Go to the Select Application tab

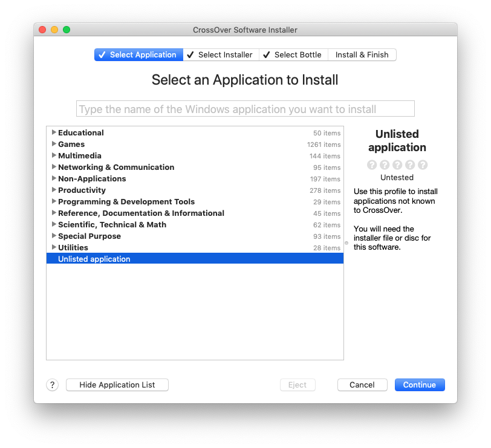(x=138, y=55)
